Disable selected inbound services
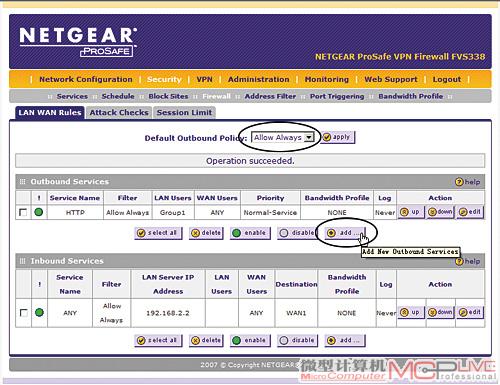 297,340
